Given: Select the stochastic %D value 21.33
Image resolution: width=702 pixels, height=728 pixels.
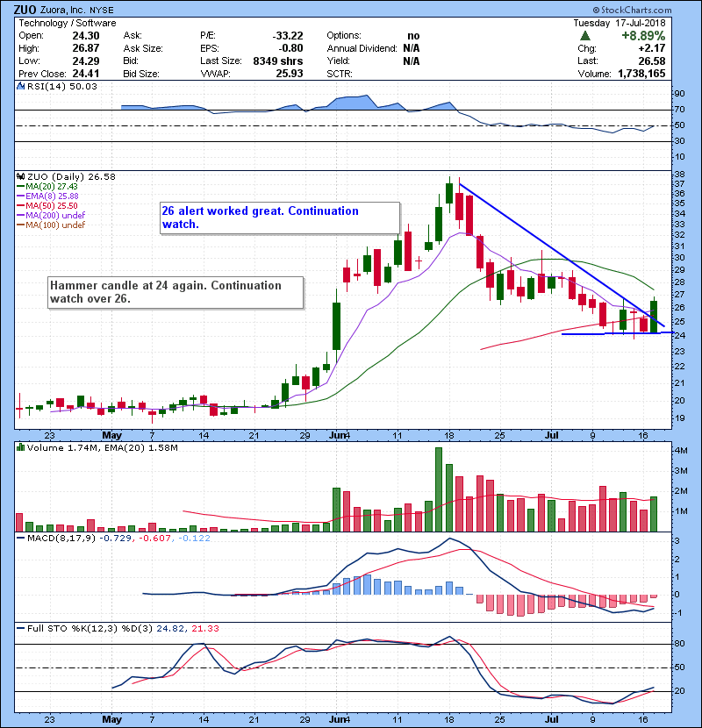Looking at the screenshot, I should coord(204,628).
